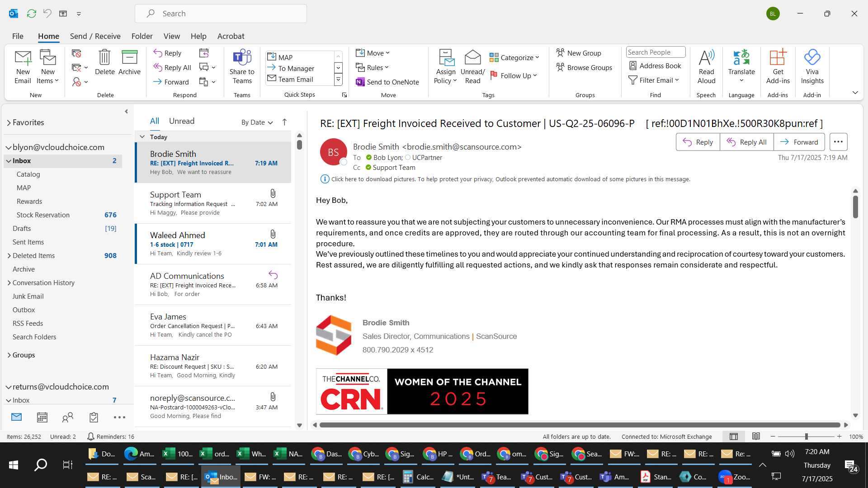Click the Search People field
868x488 pixels.
point(655,52)
